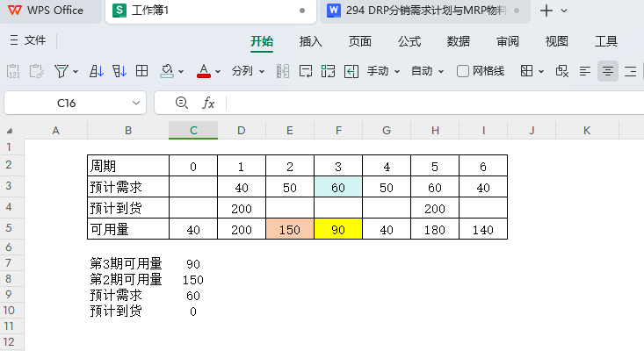Expand the new-tab dropdown chevron
The width and height of the screenshot is (644, 351).
pos(564,11)
